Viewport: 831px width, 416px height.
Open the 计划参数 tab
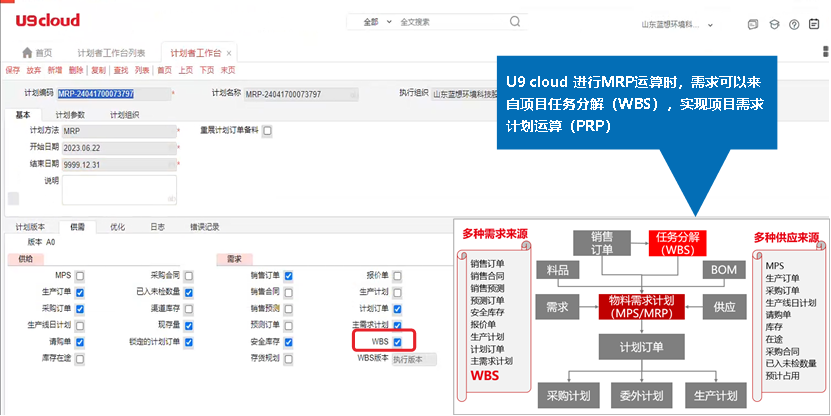point(70,115)
